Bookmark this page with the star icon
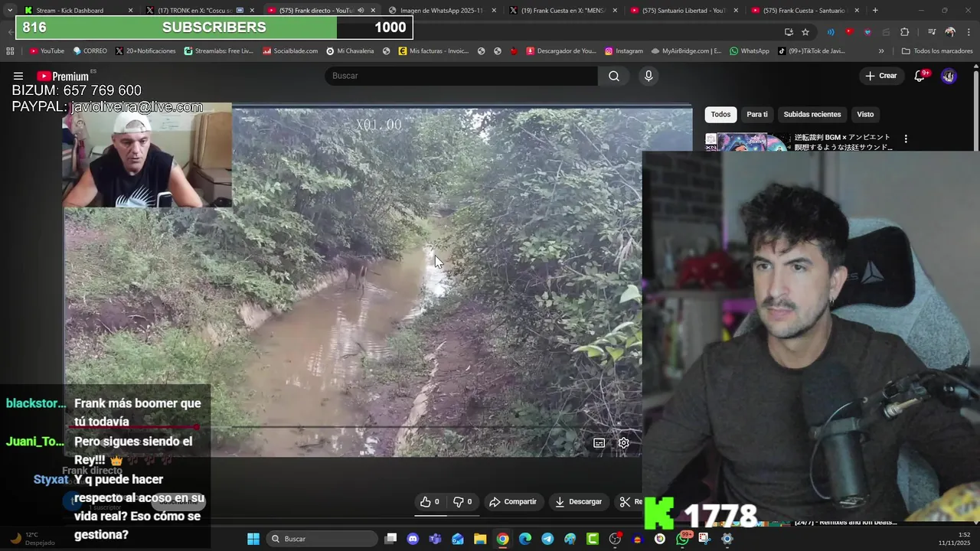 pos(805,31)
